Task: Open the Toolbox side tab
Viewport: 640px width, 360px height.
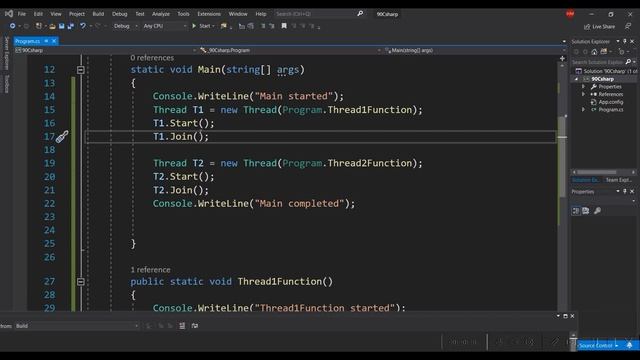Action: 6,83
